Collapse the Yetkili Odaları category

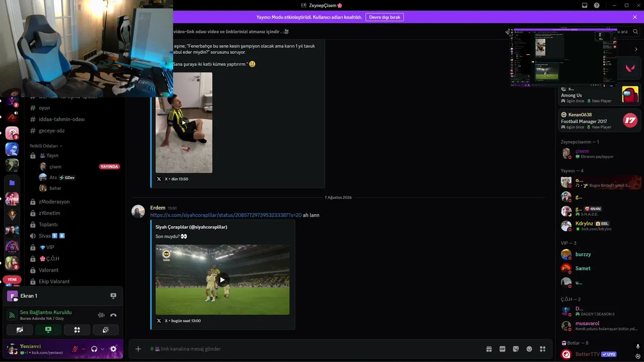click(x=46, y=146)
